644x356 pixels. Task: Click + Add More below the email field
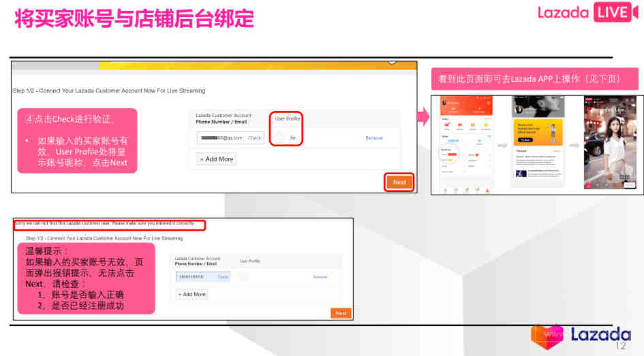click(x=217, y=159)
